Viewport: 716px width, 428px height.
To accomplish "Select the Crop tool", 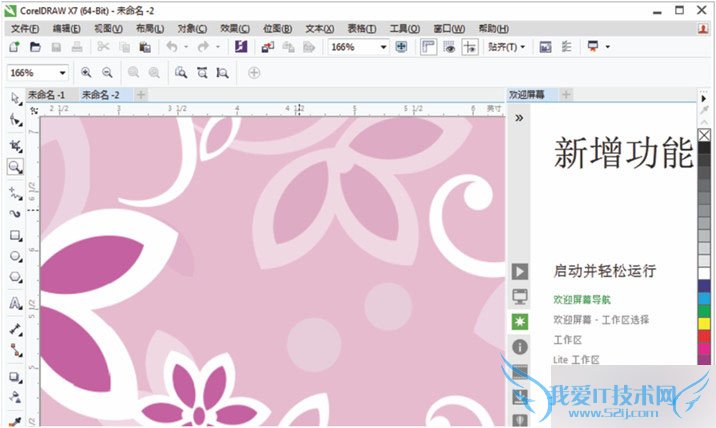I will click(x=15, y=143).
